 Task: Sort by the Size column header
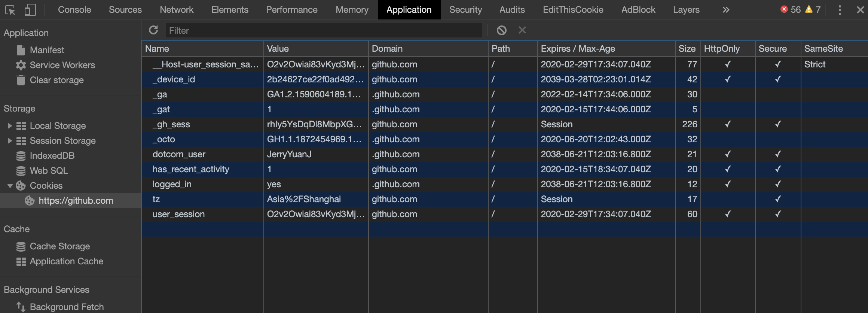tap(688, 49)
